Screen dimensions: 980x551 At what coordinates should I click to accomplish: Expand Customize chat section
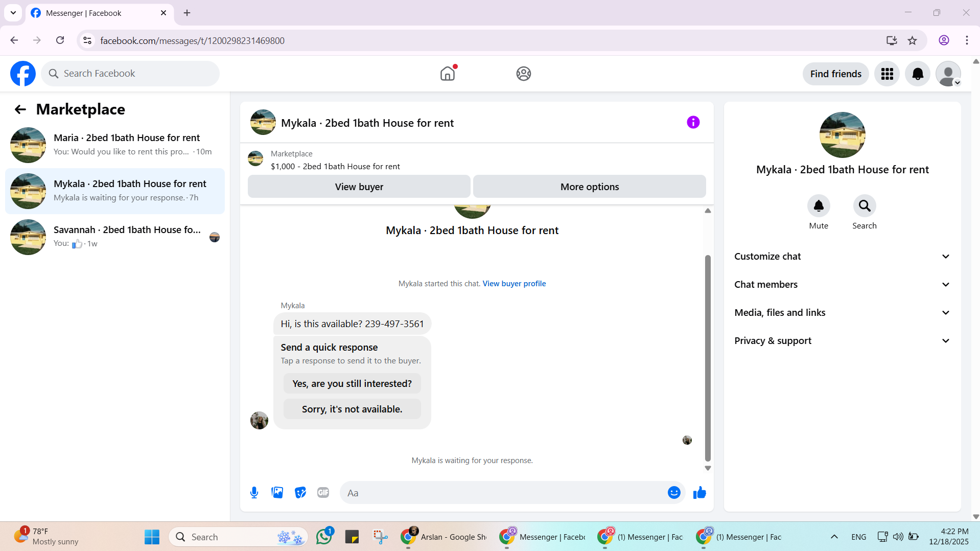click(843, 257)
